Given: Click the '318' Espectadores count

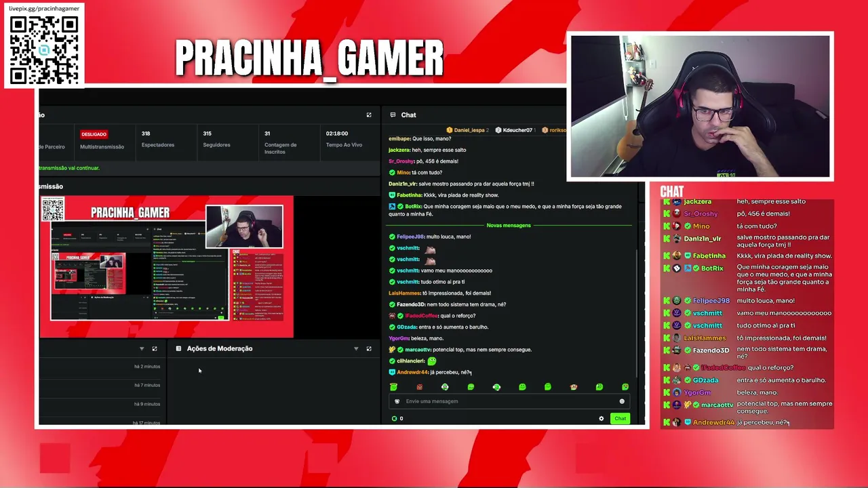Looking at the screenshot, I should click(x=146, y=134).
